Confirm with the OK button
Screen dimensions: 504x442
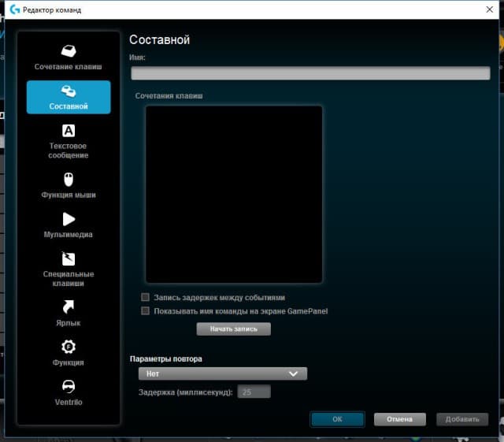338,419
